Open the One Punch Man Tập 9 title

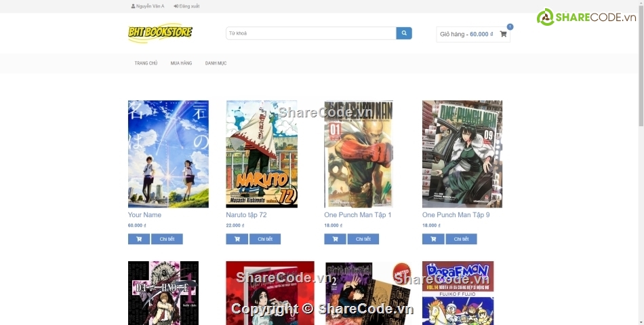point(456,215)
